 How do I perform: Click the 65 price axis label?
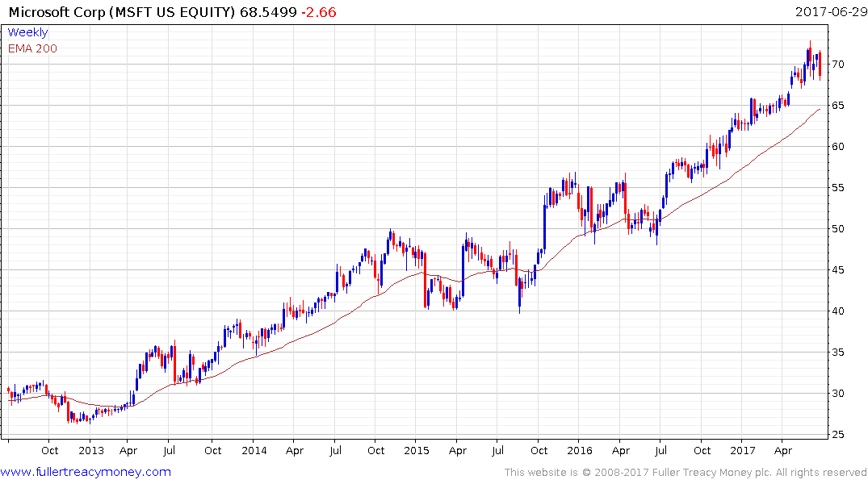838,105
